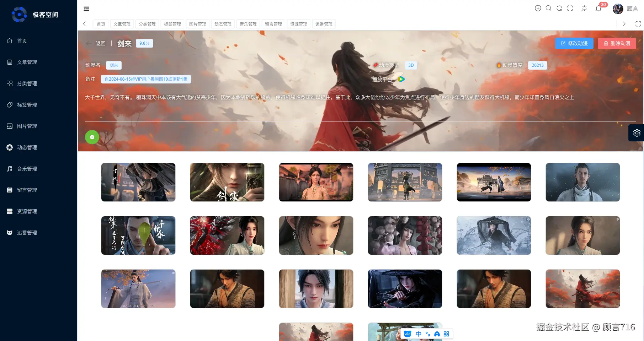
Task: Click the green round plus button
Action: (92, 137)
